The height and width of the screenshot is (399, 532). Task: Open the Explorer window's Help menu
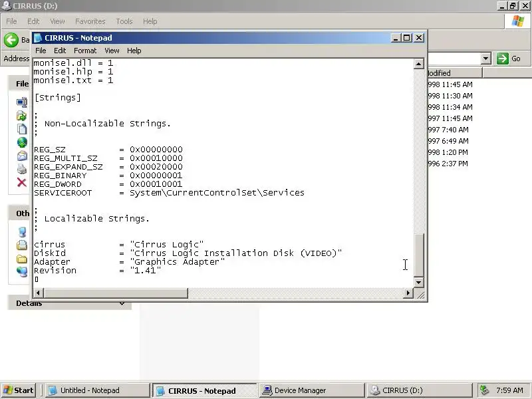[150, 21]
